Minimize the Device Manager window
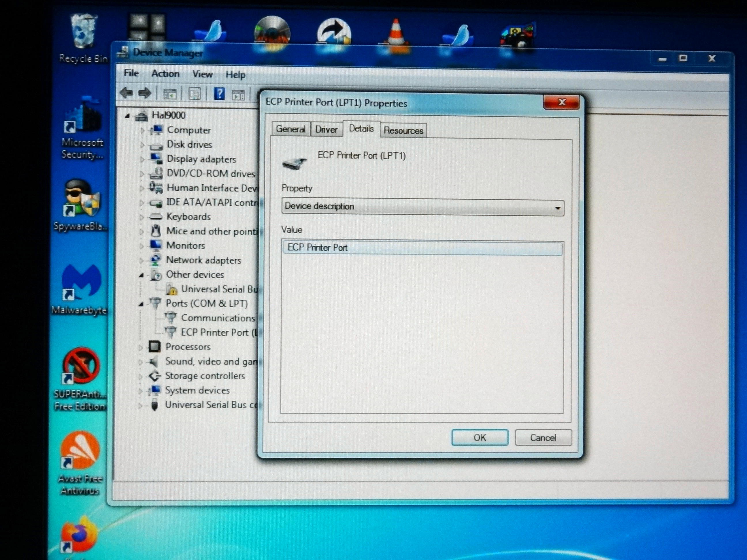 pyautogui.click(x=662, y=59)
